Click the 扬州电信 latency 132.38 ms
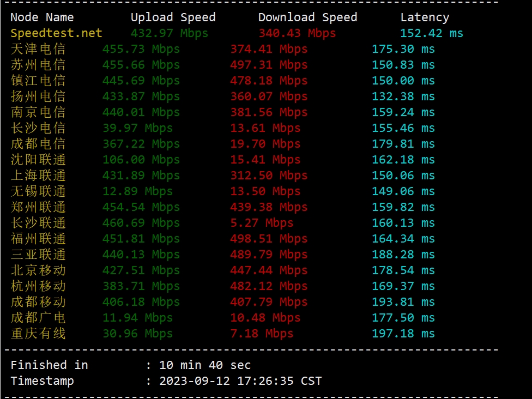Image resolution: width=532 pixels, height=399 pixels. pos(403,96)
